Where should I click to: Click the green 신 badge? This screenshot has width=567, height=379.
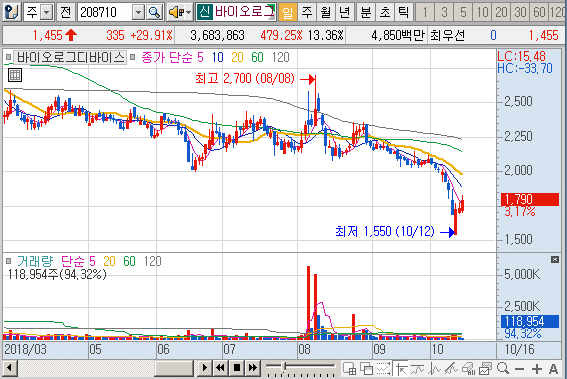click(204, 12)
